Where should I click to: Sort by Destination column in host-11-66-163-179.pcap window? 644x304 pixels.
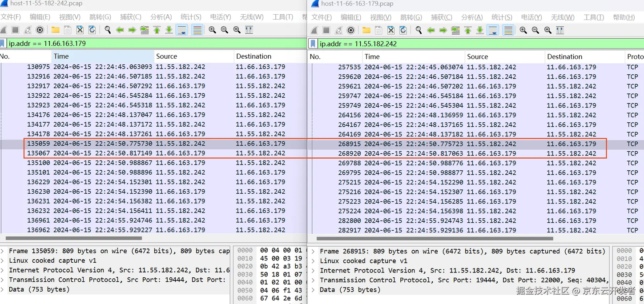coord(564,57)
